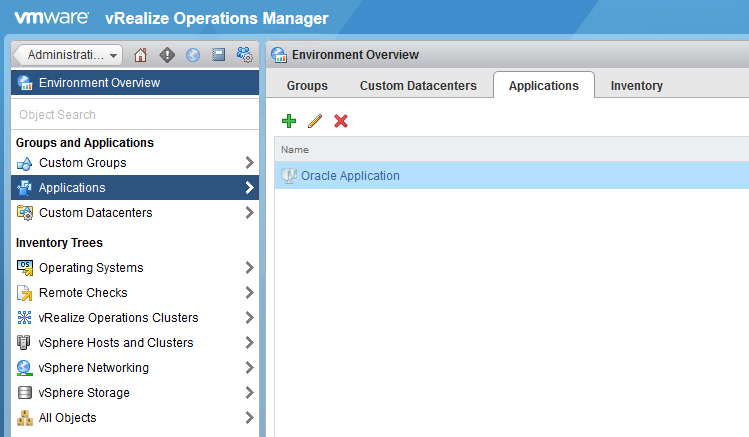Click the Groups and Applications heading
Viewport: 749px width, 437px height.
pos(85,143)
